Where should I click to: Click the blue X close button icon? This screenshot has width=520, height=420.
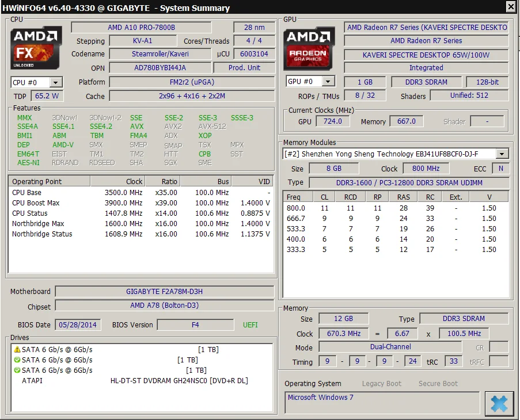coord(499,403)
